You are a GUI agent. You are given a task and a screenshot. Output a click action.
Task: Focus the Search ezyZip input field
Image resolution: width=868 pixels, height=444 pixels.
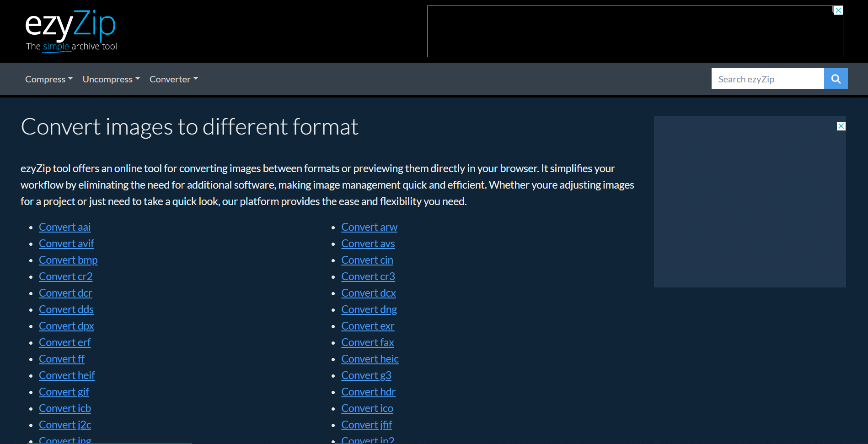point(767,79)
